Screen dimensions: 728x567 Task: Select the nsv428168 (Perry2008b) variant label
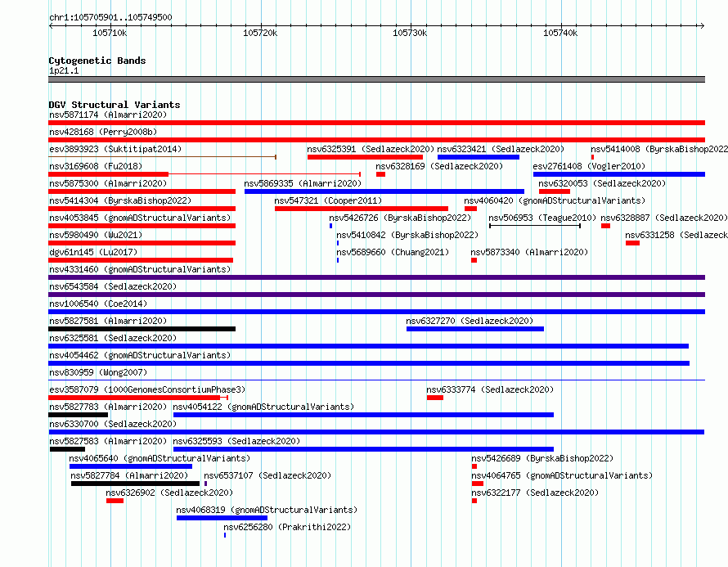[x=103, y=132]
